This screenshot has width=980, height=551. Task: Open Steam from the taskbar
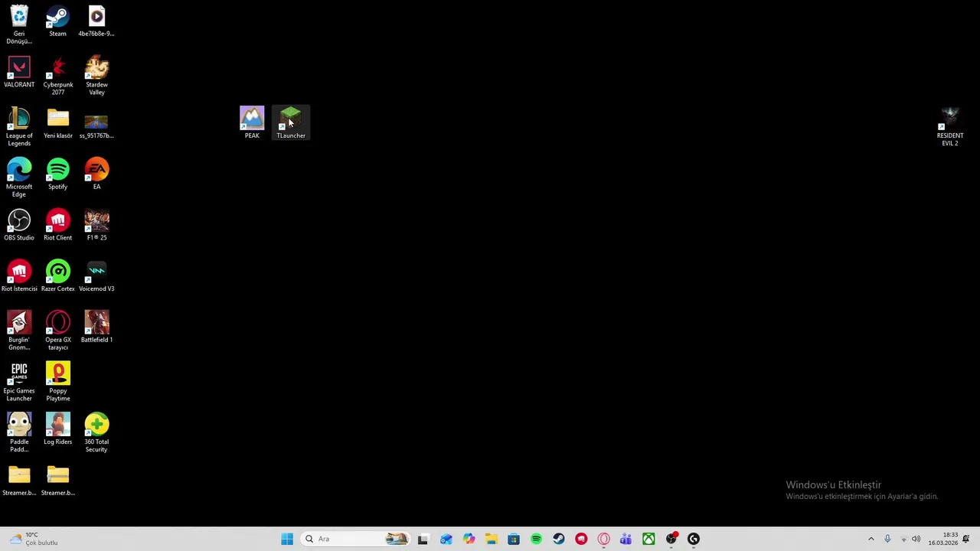click(x=559, y=539)
